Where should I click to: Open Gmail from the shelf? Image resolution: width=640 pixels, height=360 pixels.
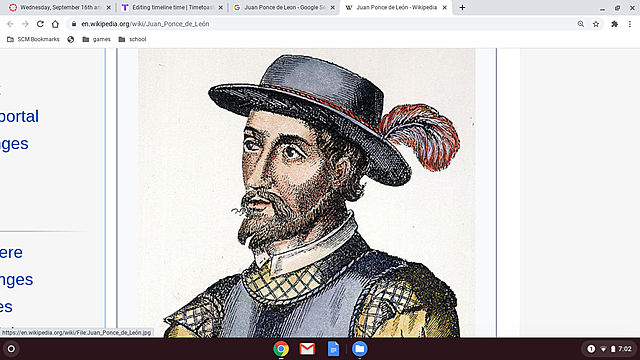point(307,349)
